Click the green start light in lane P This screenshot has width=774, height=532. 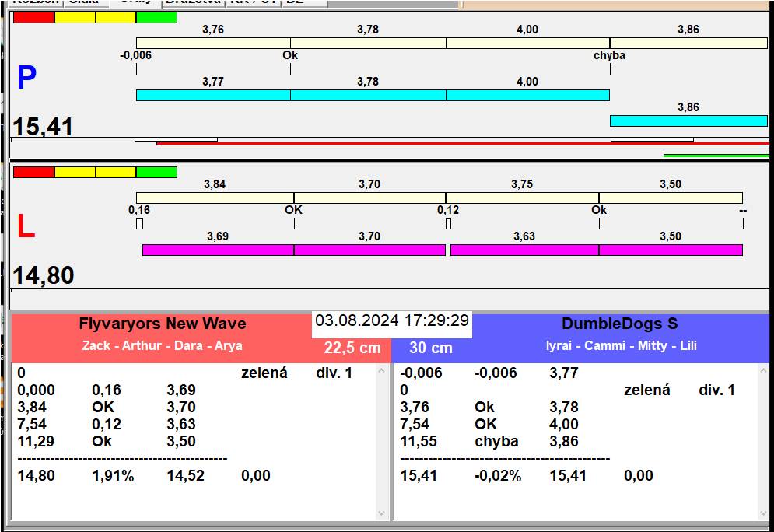point(156,17)
